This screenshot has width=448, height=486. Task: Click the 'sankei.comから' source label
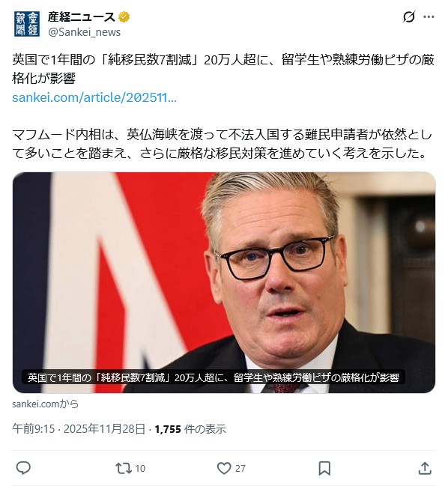pyautogui.click(x=45, y=404)
